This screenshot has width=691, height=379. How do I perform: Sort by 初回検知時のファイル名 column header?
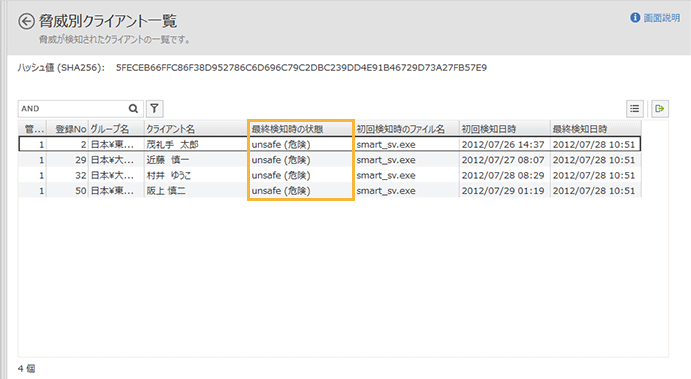click(x=406, y=129)
